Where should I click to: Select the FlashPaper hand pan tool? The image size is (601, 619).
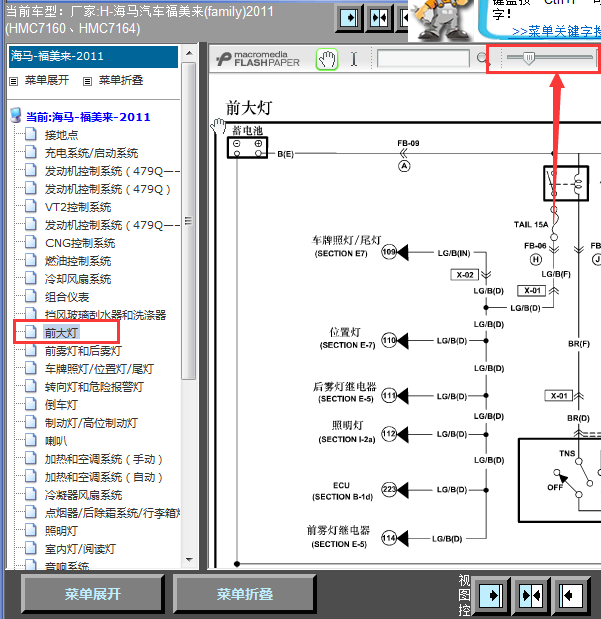(x=327, y=60)
